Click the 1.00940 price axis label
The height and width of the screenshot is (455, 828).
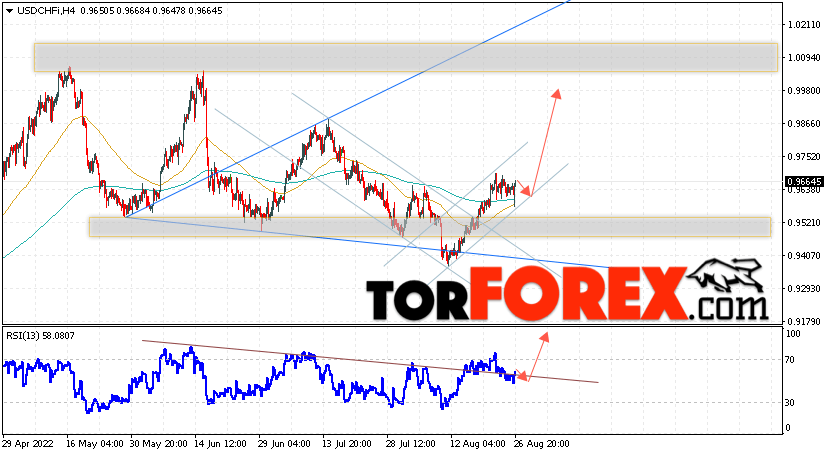coord(804,58)
